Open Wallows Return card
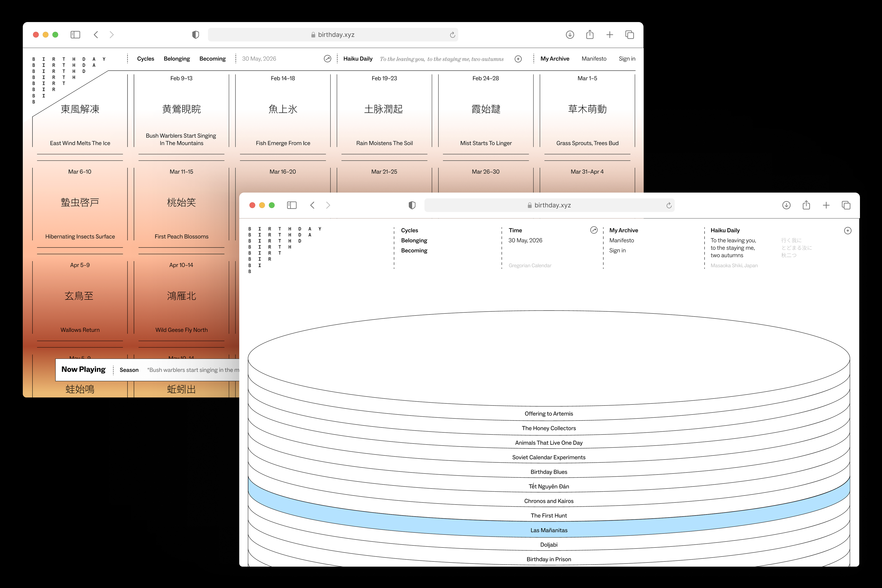This screenshot has width=882, height=588. [x=80, y=297]
